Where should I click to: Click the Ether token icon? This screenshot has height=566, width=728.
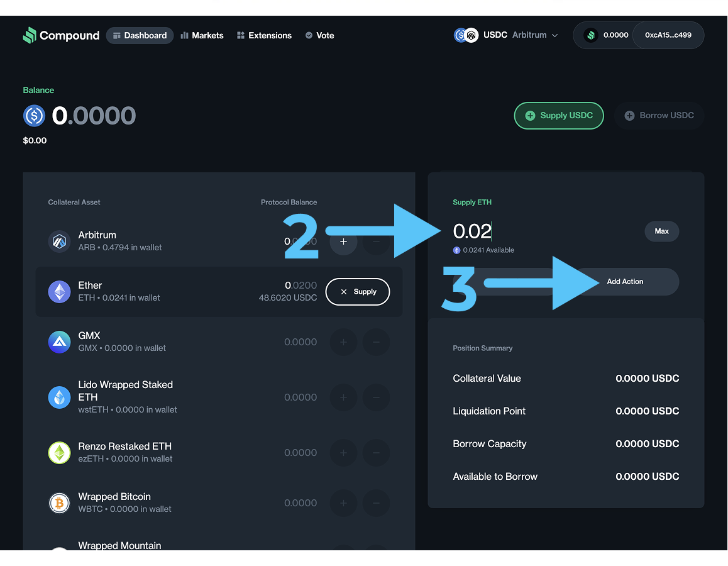(60, 291)
